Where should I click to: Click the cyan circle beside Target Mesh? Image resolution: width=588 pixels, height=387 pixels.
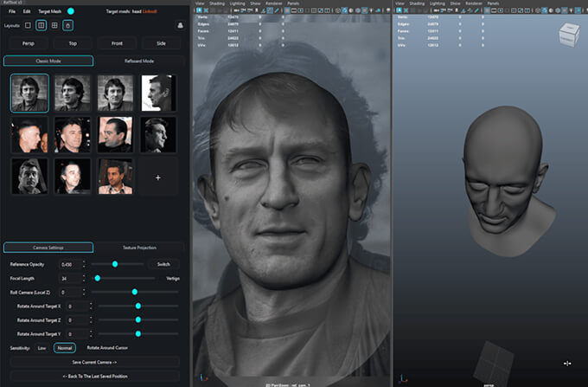click(x=71, y=11)
